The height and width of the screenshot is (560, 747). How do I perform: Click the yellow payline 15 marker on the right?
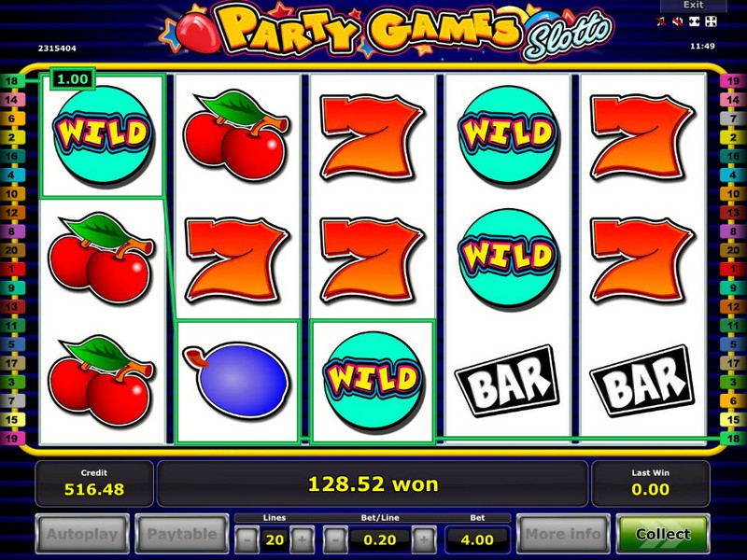[x=734, y=419]
